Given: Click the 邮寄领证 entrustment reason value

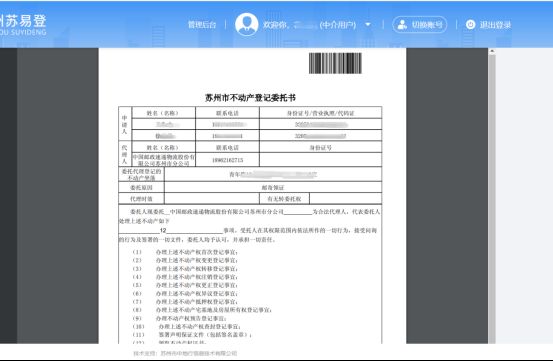Looking at the screenshot, I should tap(273, 187).
